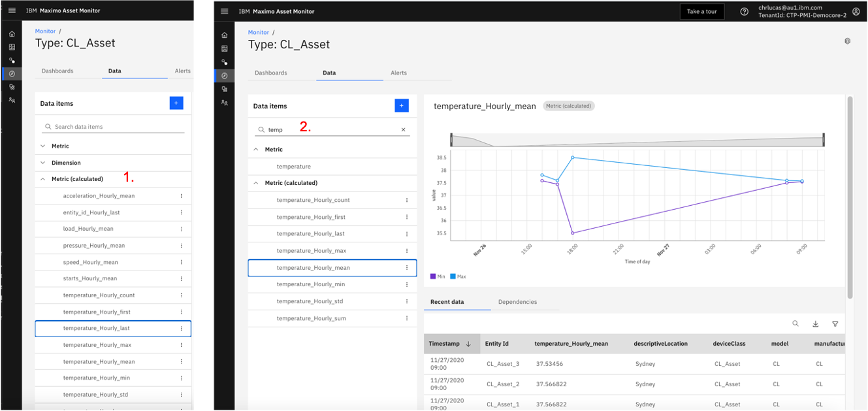Click the Take a tour button
Viewport: 868px width, 411px height.
[701, 11]
